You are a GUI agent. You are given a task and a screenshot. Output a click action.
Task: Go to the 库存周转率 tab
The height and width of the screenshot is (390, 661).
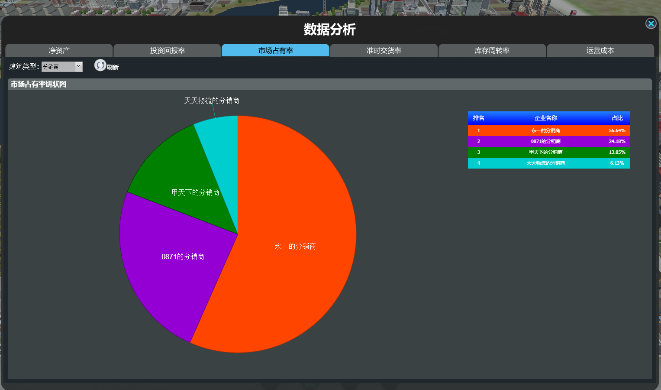click(x=492, y=51)
